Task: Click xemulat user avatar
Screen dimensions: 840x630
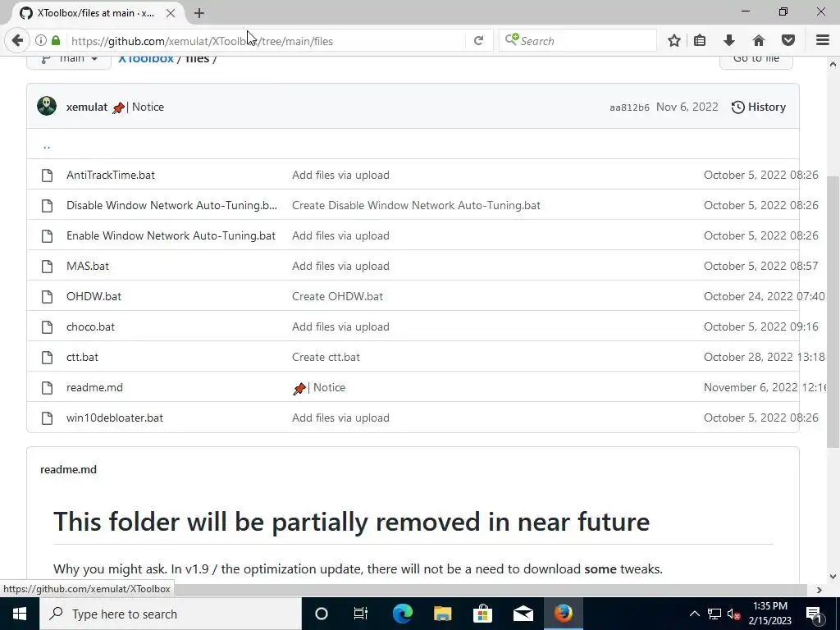Action: point(47,106)
